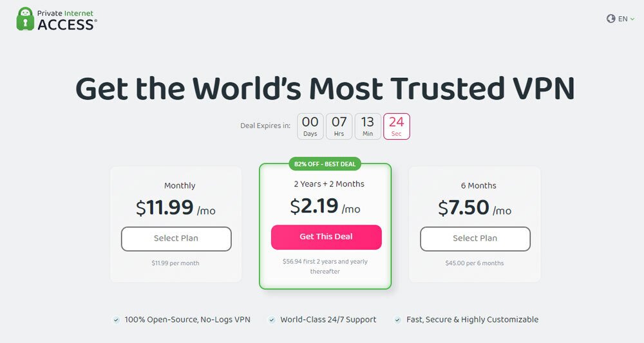The height and width of the screenshot is (343, 644).
Task: Click the checkmark icon beside World-Class 24/7 Support
Action: click(x=272, y=320)
